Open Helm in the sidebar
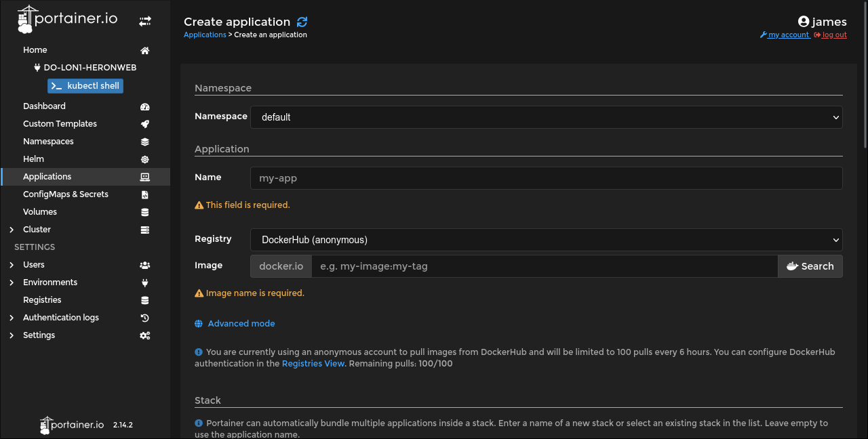The height and width of the screenshot is (439, 868). pos(33,159)
